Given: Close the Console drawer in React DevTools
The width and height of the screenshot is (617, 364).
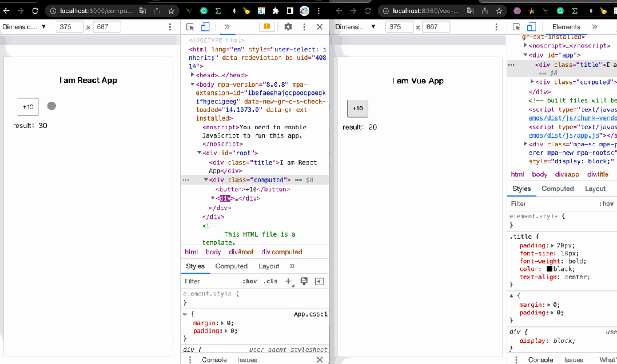Looking at the screenshot, I should 320,359.
